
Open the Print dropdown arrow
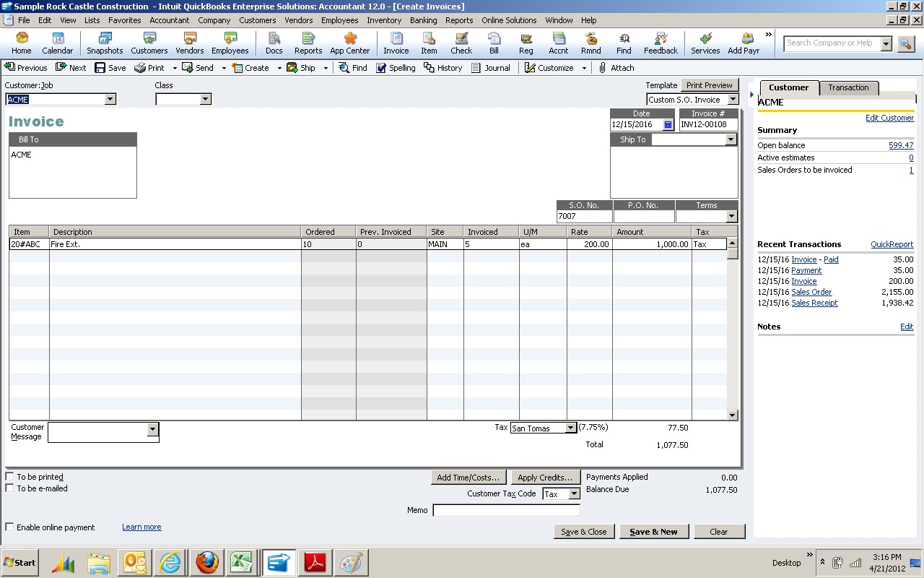(x=174, y=68)
